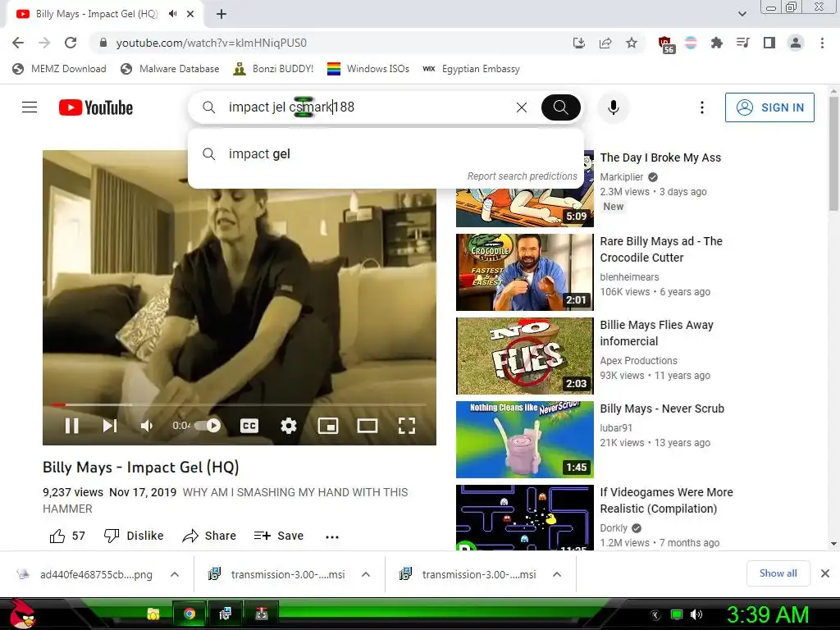Open Billie Mays Flies Away thumbnail
The width and height of the screenshot is (840, 630).
pyautogui.click(x=524, y=356)
